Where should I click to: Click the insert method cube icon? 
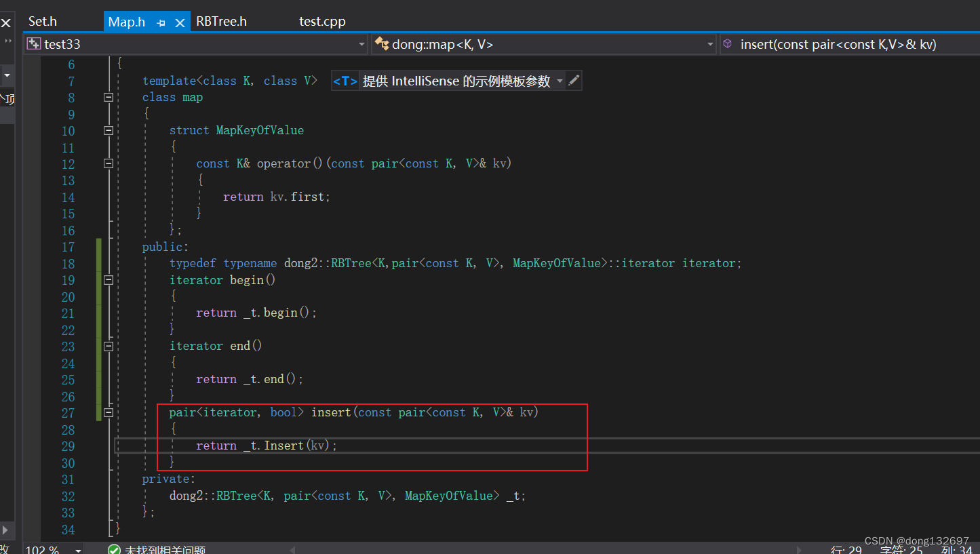coord(728,43)
